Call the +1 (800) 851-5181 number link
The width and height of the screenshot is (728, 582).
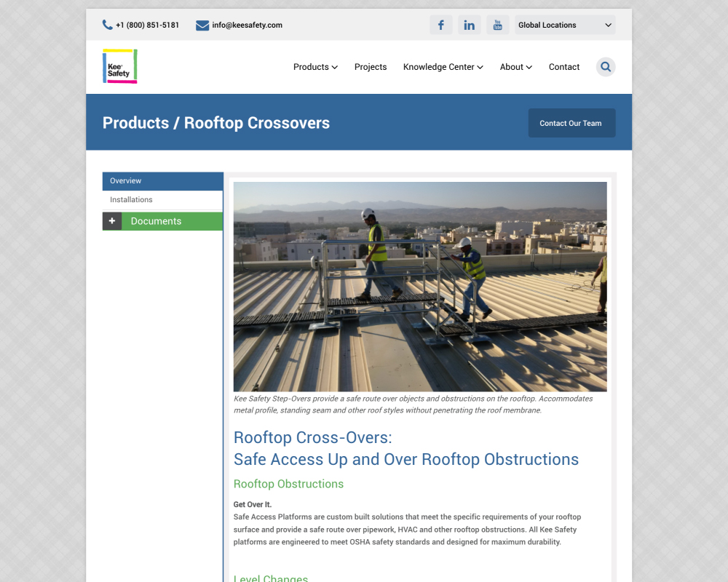pos(147,25)
